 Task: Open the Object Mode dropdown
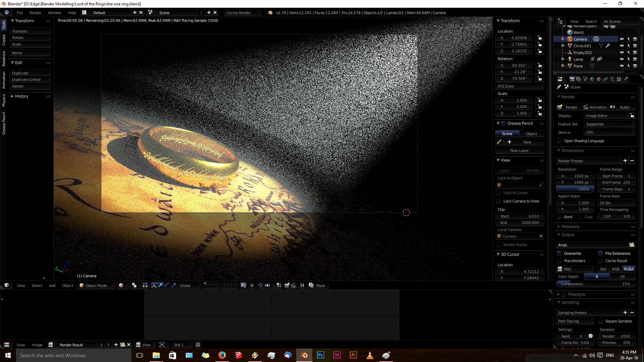(x=96, y=286)
